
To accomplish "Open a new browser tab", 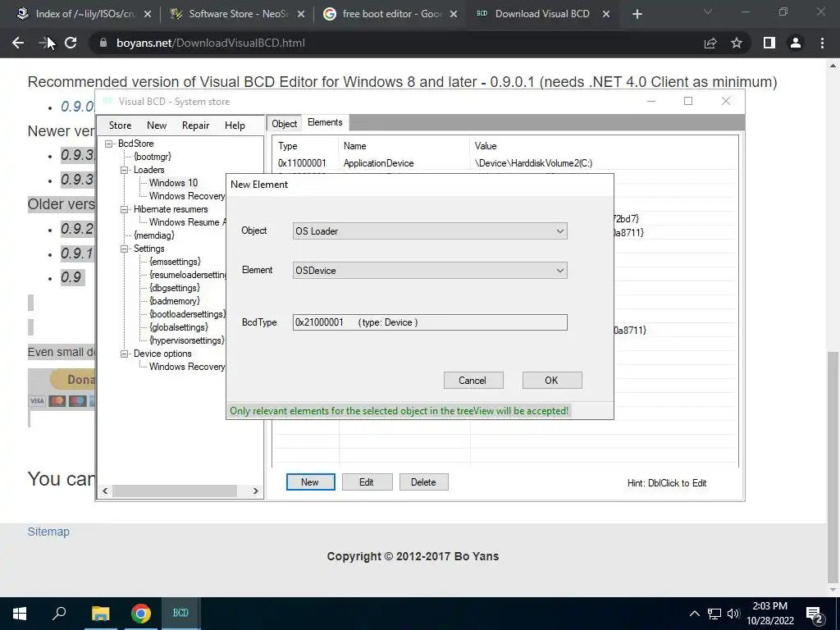I will 637,14.
